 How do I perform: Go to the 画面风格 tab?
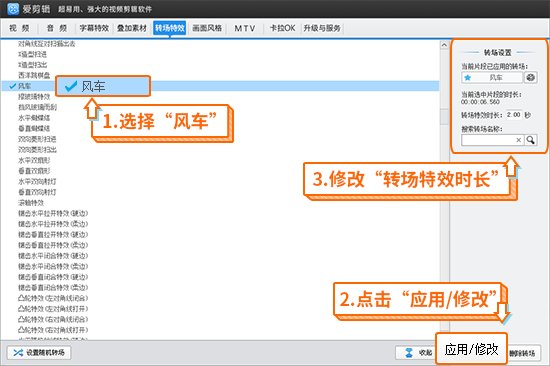coord(207,28)
